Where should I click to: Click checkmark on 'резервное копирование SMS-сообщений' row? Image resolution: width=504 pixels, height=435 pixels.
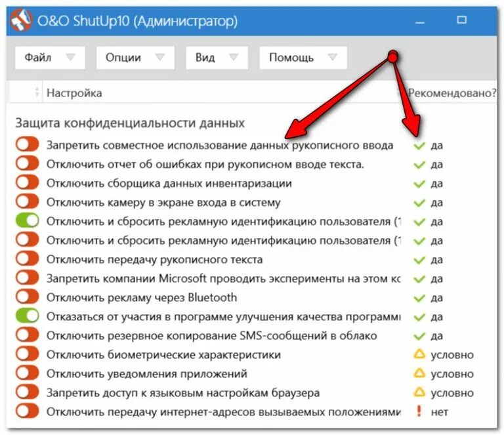(x=419, y=337)
